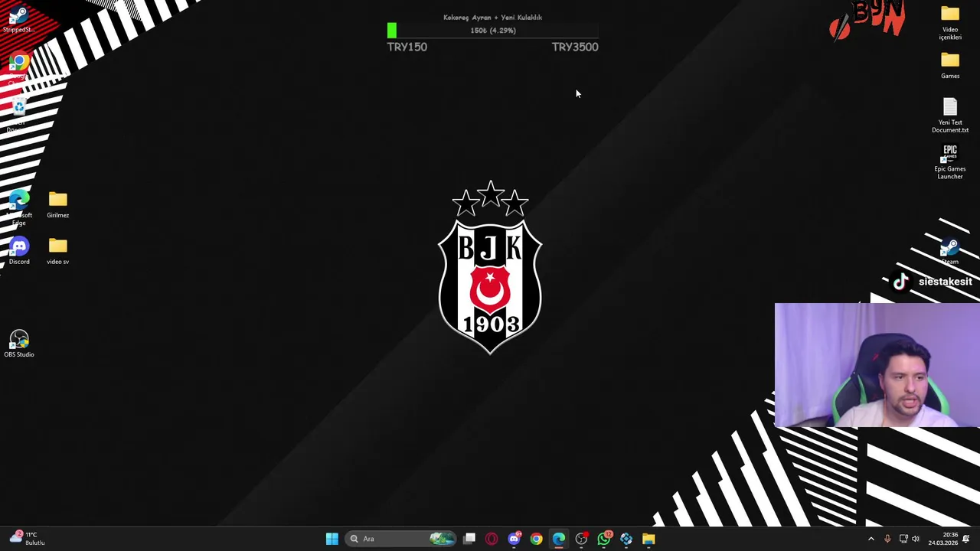Select the Recycle Bin desktop icon

click(x=19, y=115)
